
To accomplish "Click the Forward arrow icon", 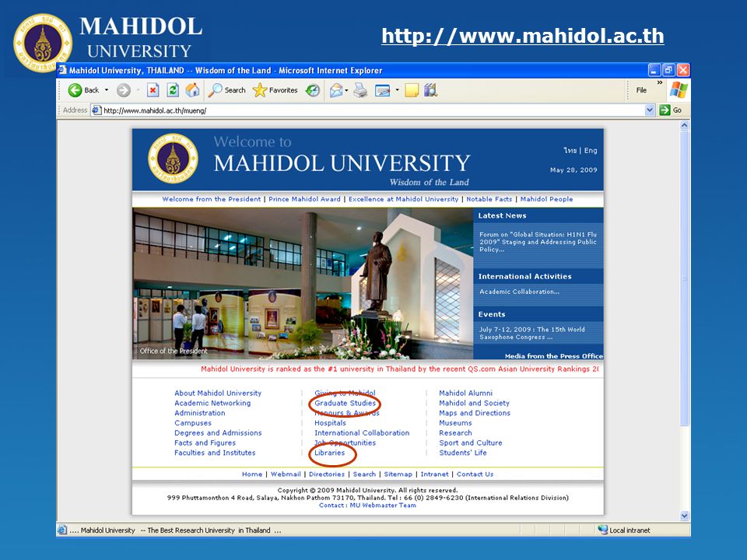I will coord(124,90).
